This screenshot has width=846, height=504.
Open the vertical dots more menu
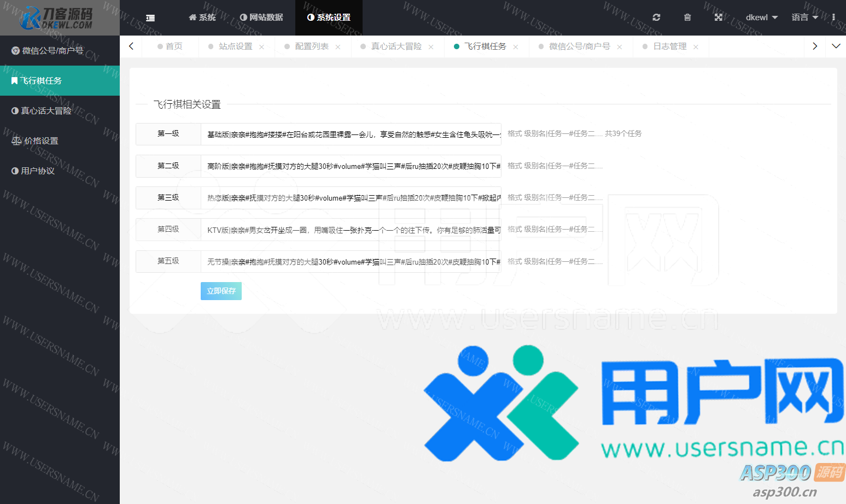pyautogui.click(x=833, y=17)
